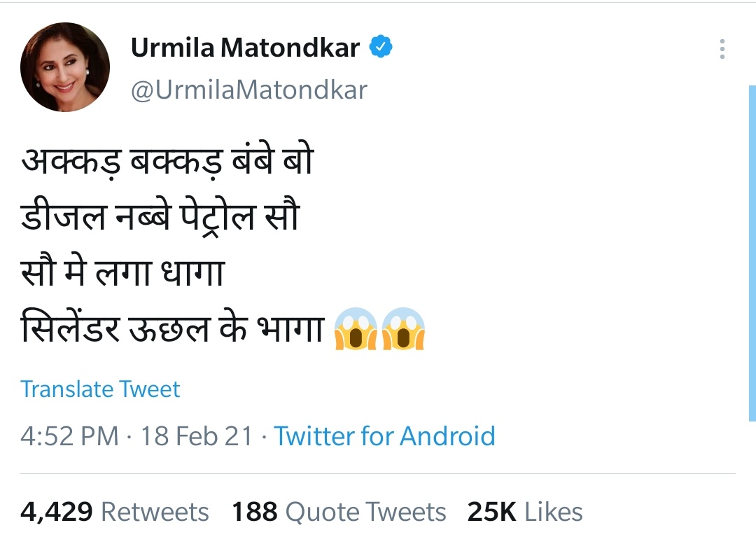This screenshot has width=756, height=537.
Task: Click the 18 Feb 21 date
Action: [197, 435]
